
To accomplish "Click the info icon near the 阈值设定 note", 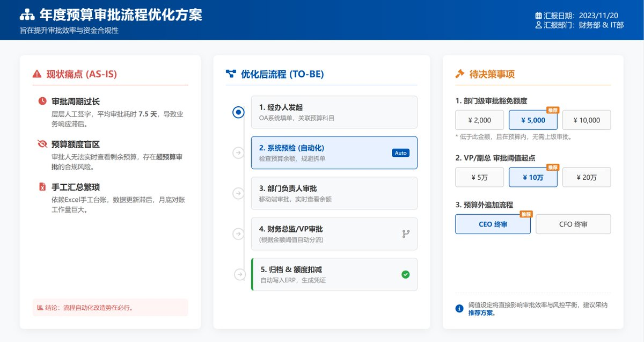I will pyautogui.click(x=459, y=308).
